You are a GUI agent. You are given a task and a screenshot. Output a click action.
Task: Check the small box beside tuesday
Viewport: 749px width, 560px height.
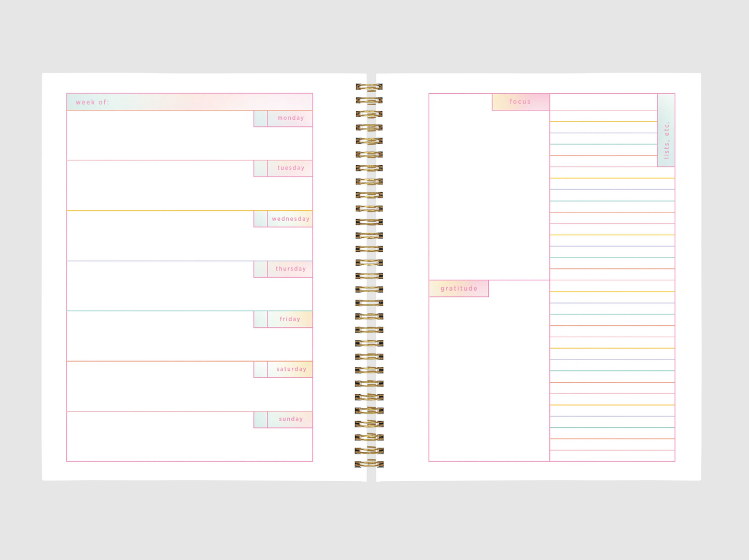click(261, 168)
